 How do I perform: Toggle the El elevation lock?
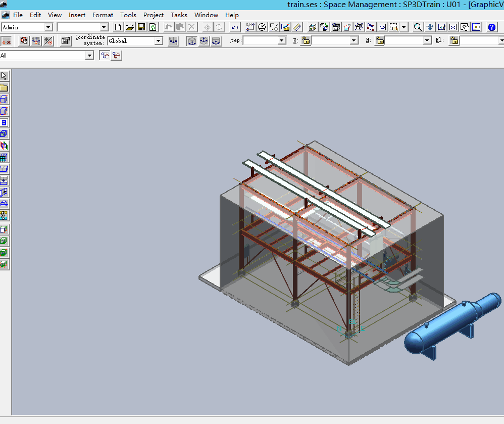(x=454, y=40)
